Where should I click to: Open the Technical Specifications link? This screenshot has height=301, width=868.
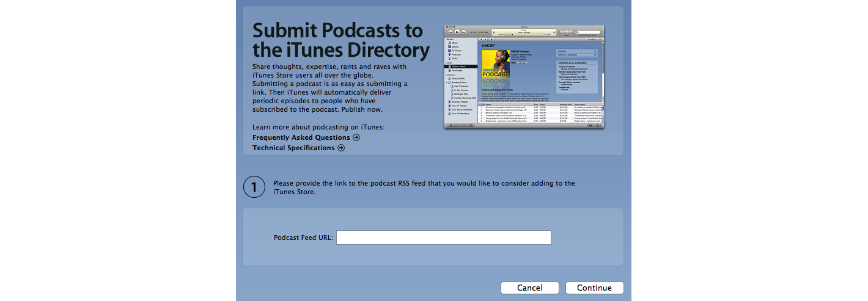(x=293, y=148)
